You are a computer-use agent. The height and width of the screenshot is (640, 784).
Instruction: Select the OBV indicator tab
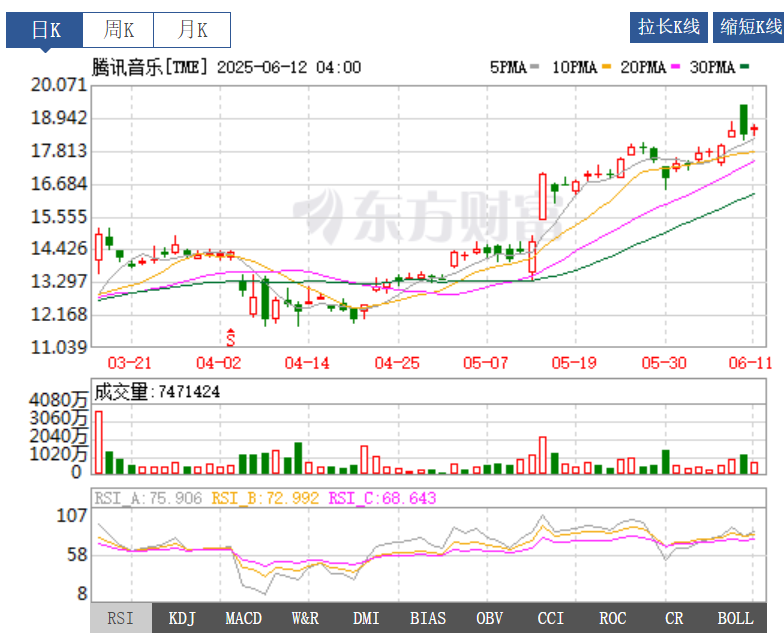coord(490,618)
